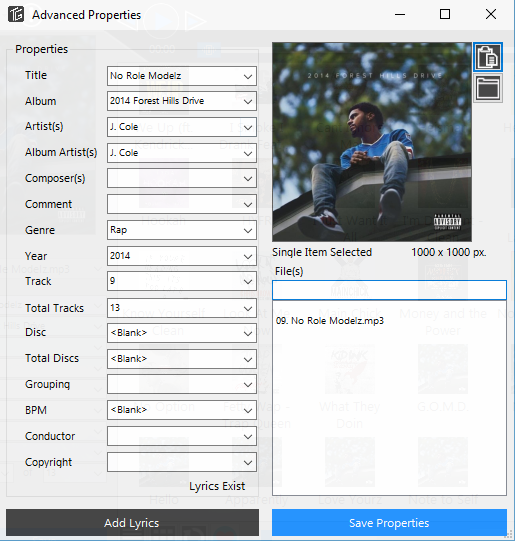This screenshot has height=541, width=515.
Task: Expand the Composer(s) dropdown arrow
Action: click(x=248, y=179)
